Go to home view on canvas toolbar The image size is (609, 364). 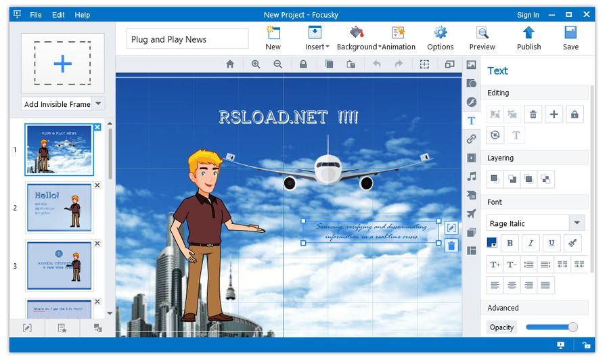coord(230,64)
